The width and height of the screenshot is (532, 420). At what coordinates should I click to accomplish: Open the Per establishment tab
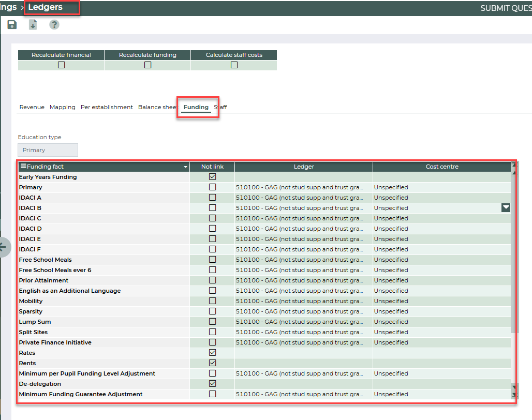107,107
